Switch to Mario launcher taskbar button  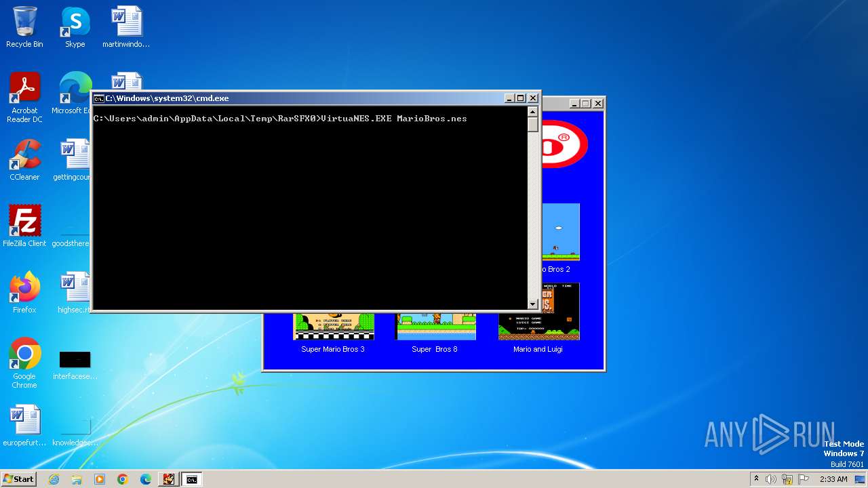[x=169, y=479]
